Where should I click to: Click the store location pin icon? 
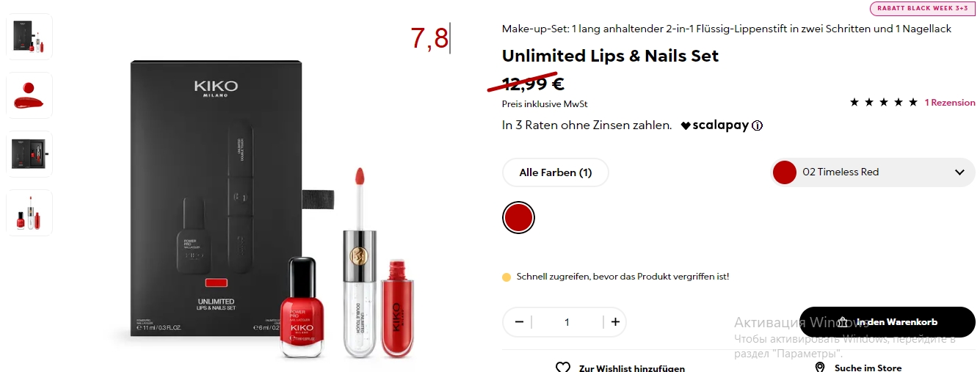click(820, 367)
